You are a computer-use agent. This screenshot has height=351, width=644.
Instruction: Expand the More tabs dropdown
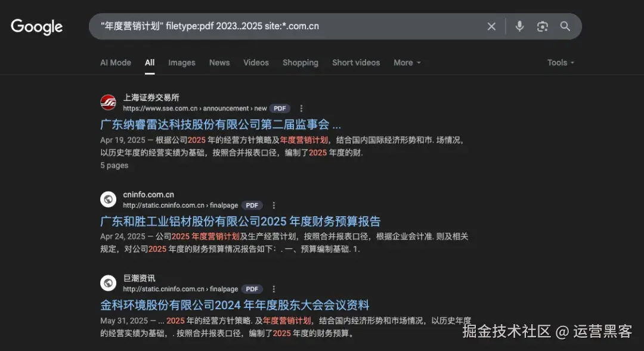tap(406, 62)
